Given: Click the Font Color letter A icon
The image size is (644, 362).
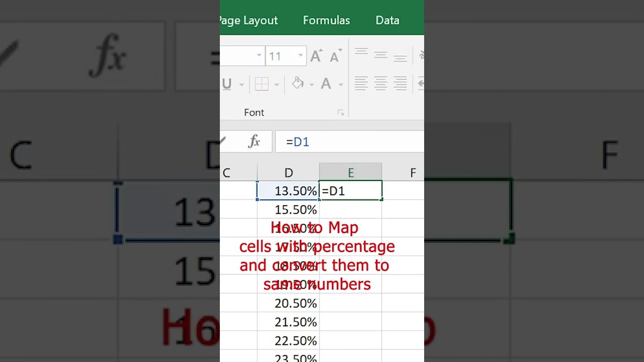Looking at the screenshot, I should point(326,83).
